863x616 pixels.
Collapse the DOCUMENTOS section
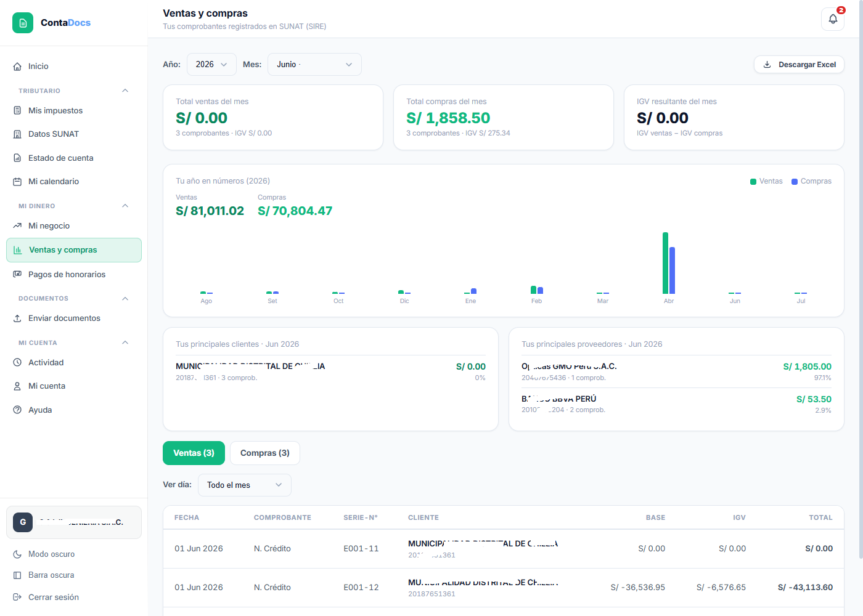click(125, 299)
